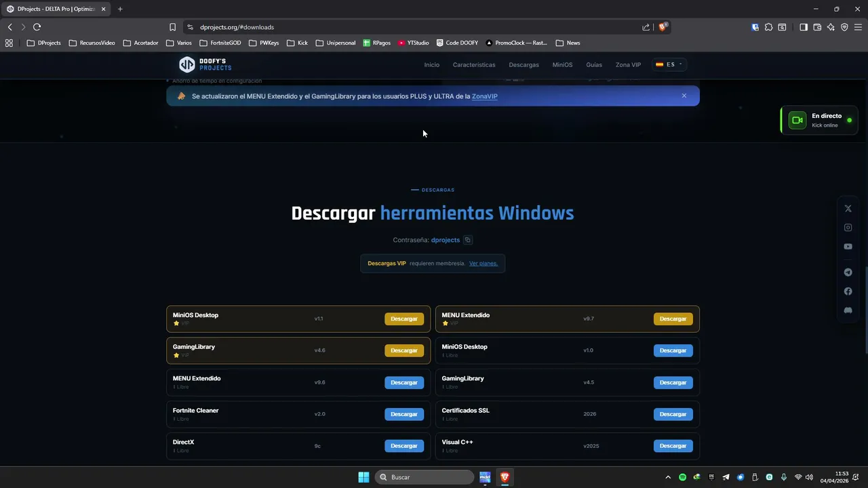Click the Doofy's Projects logo
The width and height of the screenshot is (868, 488).
[x=205, y=64]
